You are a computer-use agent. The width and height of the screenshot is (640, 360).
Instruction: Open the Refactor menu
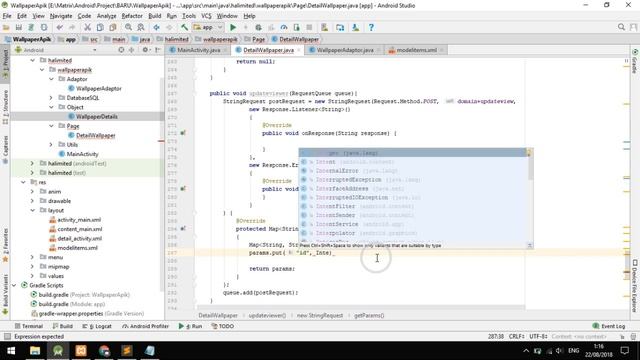click(132, 16)
